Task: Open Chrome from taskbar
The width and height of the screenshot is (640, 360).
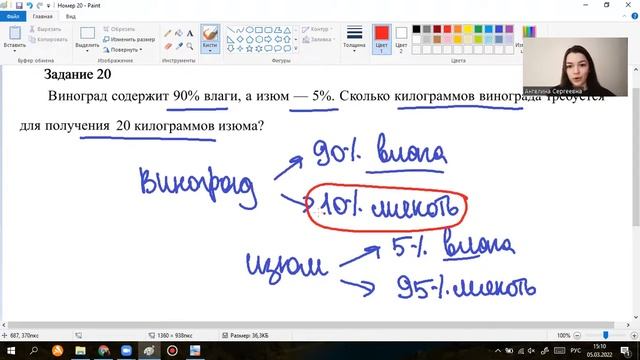Action: [103, 351]
